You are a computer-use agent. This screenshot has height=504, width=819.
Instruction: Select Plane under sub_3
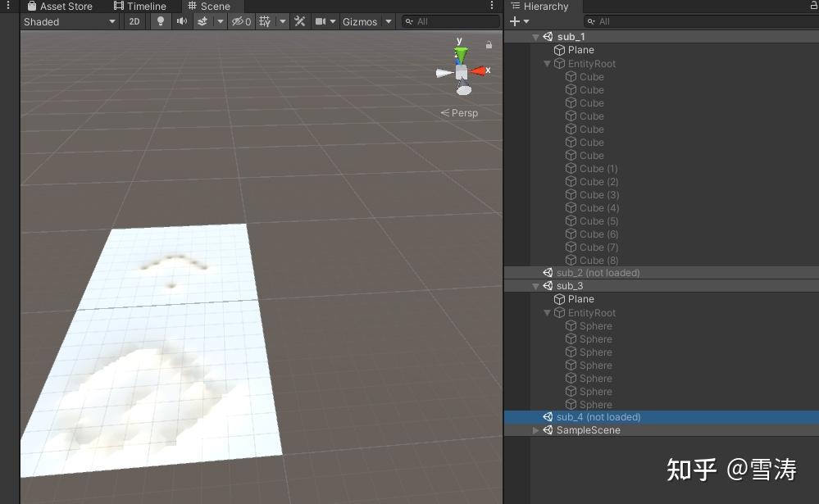(x=580, y=299)
